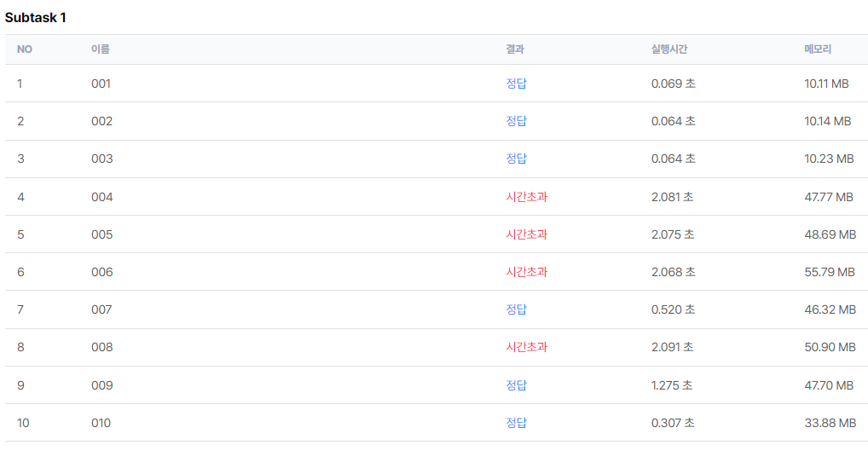868x451 pixels.
Task: Open the 정답 result for test 009
Action: click(516, 385)
